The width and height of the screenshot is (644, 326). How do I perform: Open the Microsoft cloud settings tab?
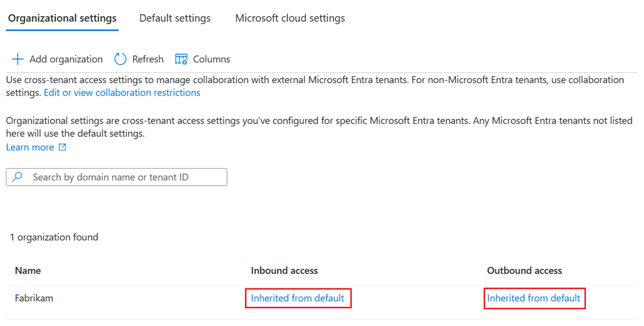click(x=290, y=18)
